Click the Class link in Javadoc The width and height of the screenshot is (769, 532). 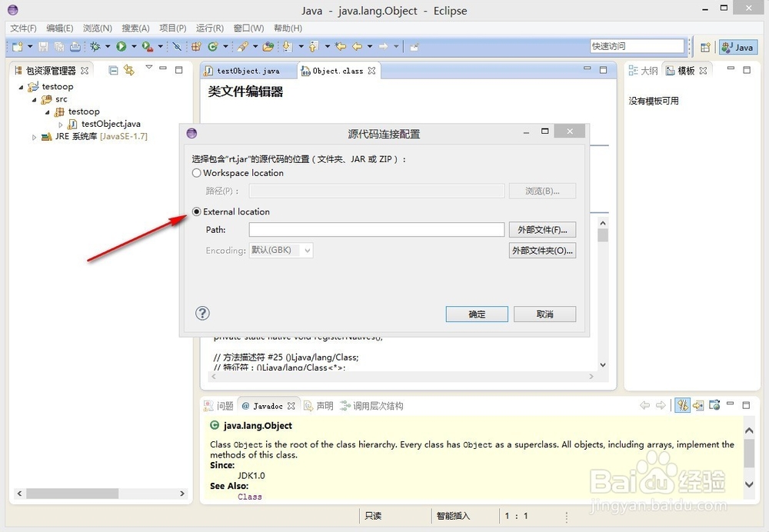pos(250,496)
